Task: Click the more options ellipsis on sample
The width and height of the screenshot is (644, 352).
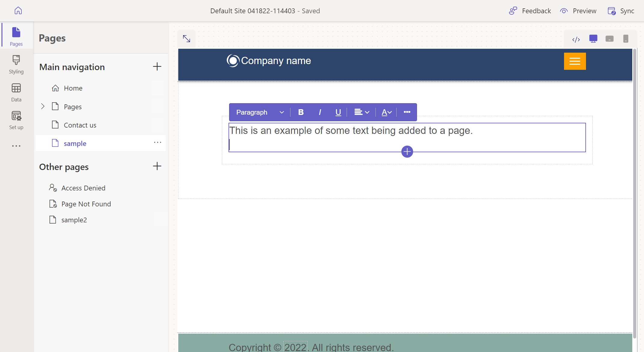Action: tap(158, 144)
